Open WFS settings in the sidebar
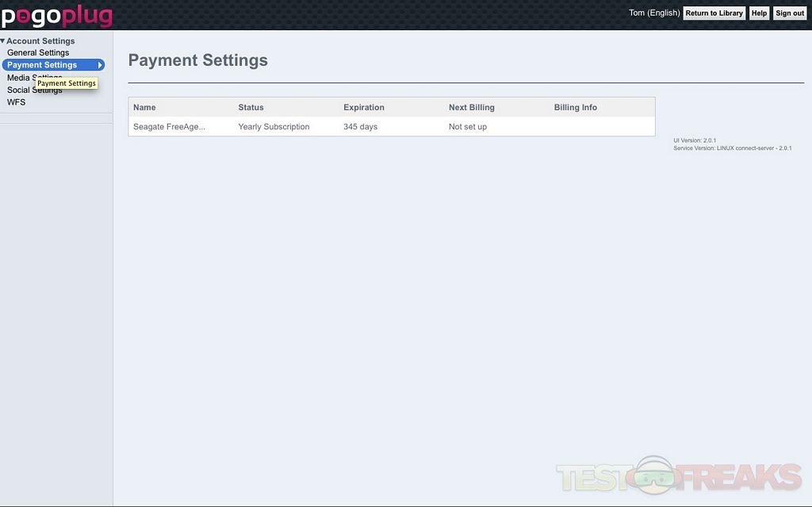The height and width of the screenshot is (507, 812). [17, 102]
